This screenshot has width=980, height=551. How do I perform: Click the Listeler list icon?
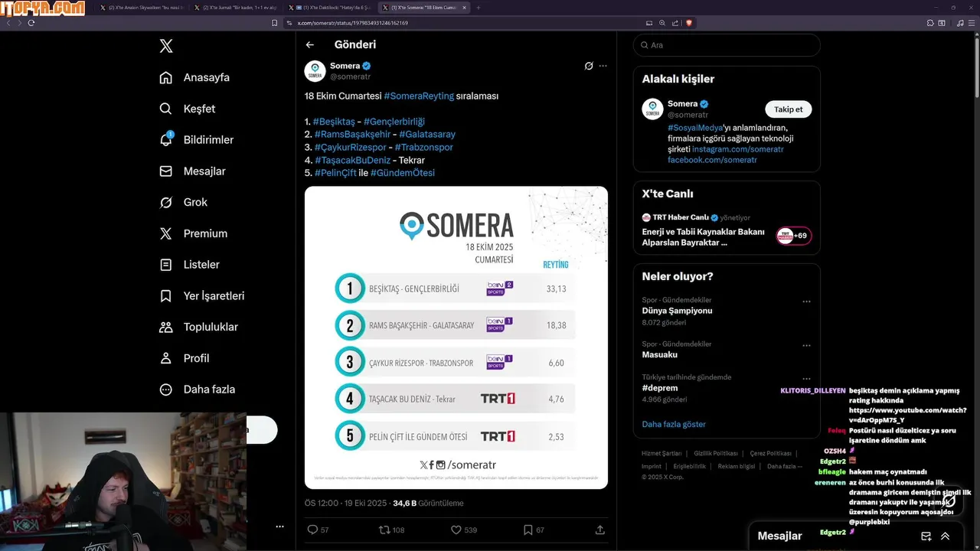coord(165,265)
